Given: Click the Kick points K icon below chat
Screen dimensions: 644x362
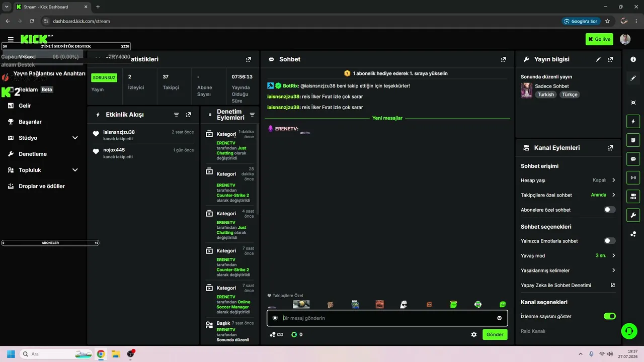Looking at the screenshot, I should pyautogui.click(x=294, y=334).
